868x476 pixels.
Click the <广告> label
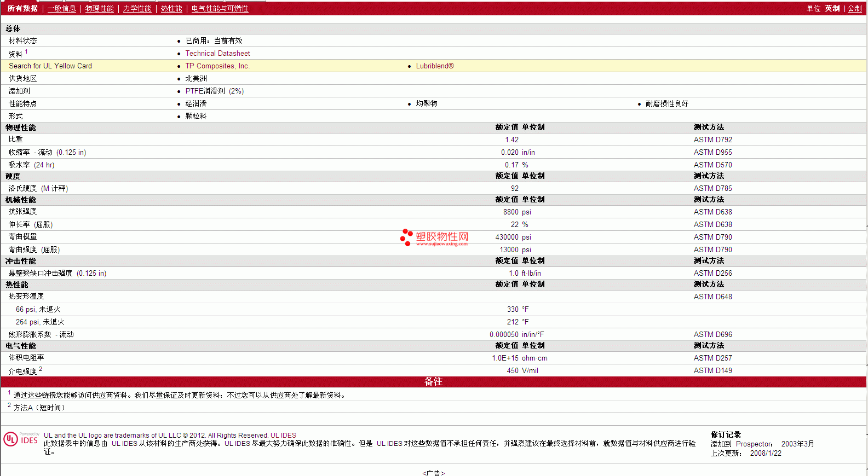click(434, 473)
